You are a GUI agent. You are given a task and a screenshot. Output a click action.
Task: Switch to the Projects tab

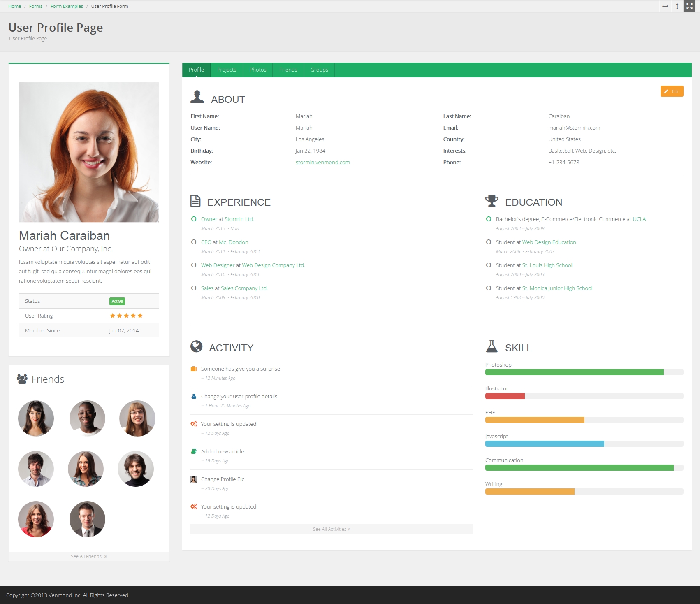pos(227,70)
